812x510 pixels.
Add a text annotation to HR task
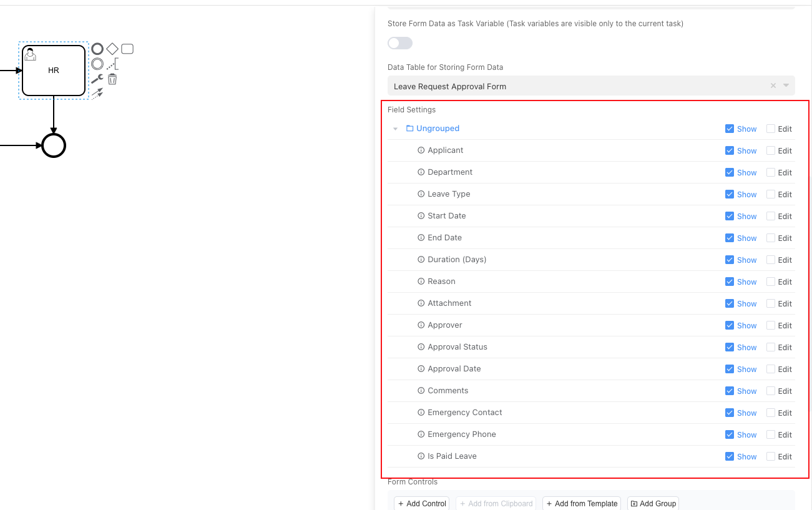112,64
